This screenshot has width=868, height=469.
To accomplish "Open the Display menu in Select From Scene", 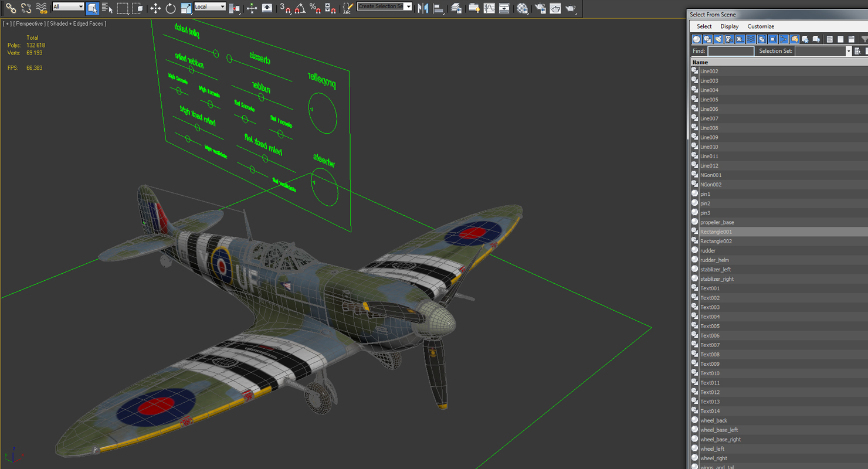I will [730, 26].
